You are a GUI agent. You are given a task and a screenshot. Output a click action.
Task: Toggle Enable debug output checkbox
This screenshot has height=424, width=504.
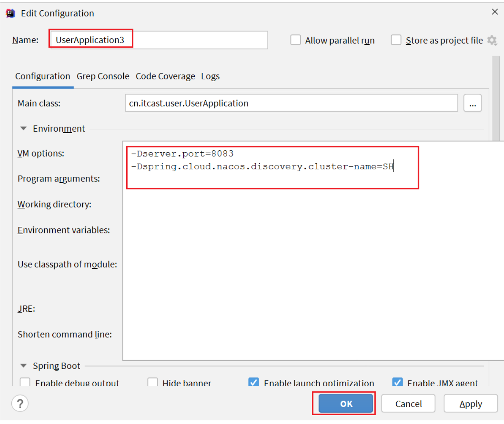(25, 382)
